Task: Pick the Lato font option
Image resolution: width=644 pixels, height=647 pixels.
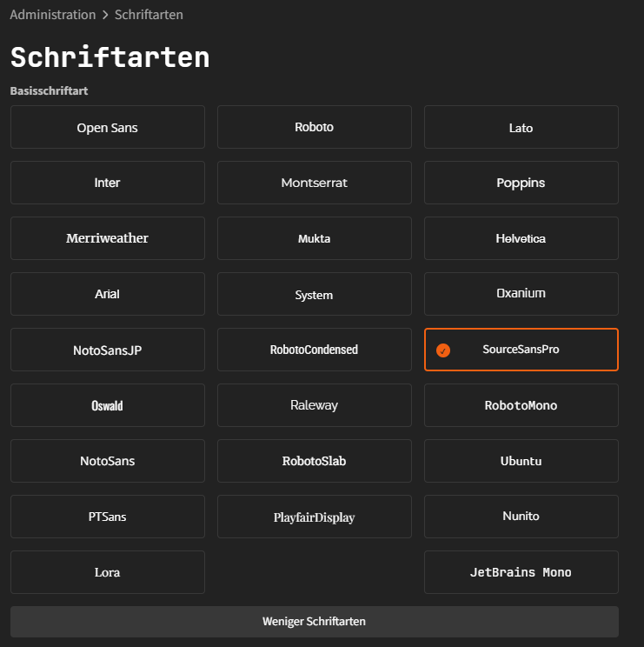Action: pos(521,128)
